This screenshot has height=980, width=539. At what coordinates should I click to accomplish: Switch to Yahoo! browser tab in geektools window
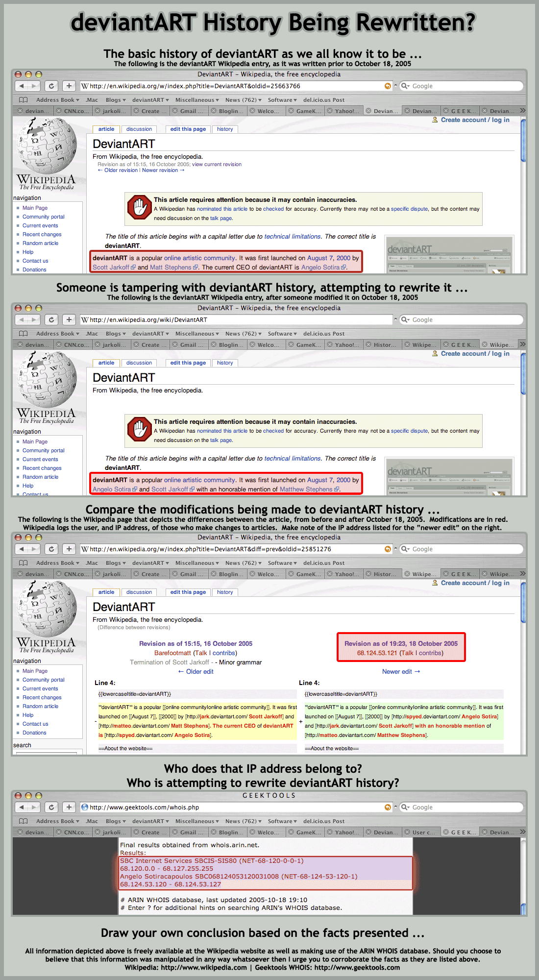[x=343, y=833]
